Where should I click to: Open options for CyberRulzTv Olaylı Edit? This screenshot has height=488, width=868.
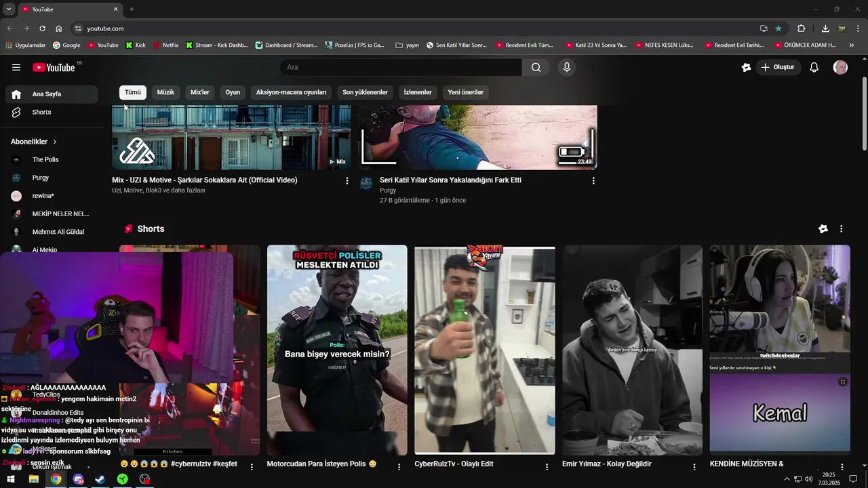pyautogui.click(x=547, y=466)
